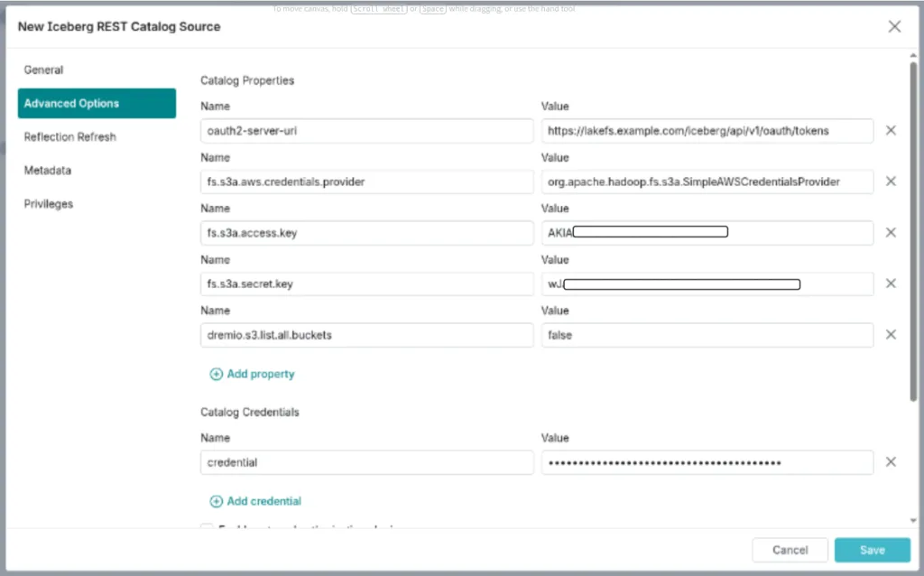Open the Metadata section
924x576 pixels.
(x=48, y=171)
